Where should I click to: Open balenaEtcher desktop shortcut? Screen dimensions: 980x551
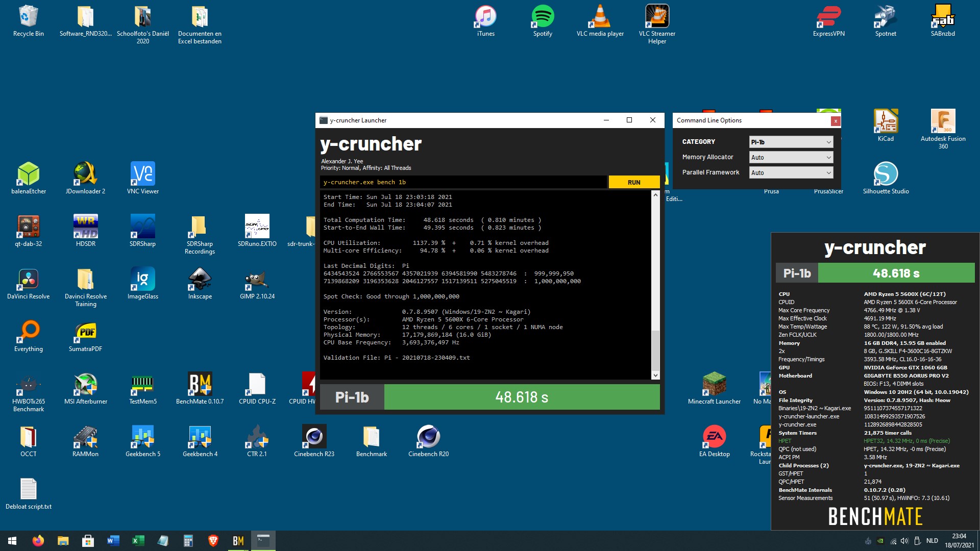[x=29, y=179]
